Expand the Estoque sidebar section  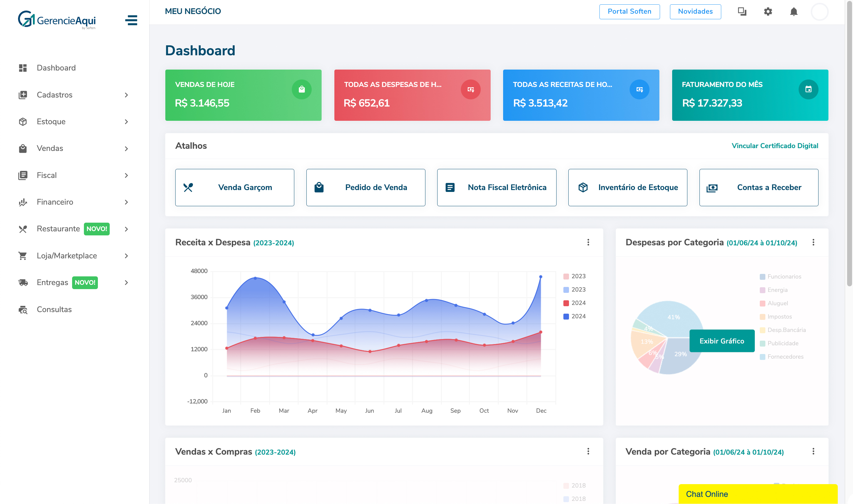tap(51, 122)
